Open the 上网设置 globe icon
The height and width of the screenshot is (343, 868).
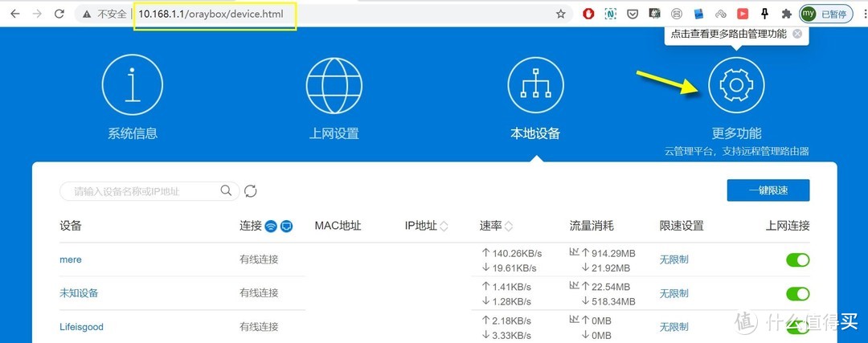[334, 85]
